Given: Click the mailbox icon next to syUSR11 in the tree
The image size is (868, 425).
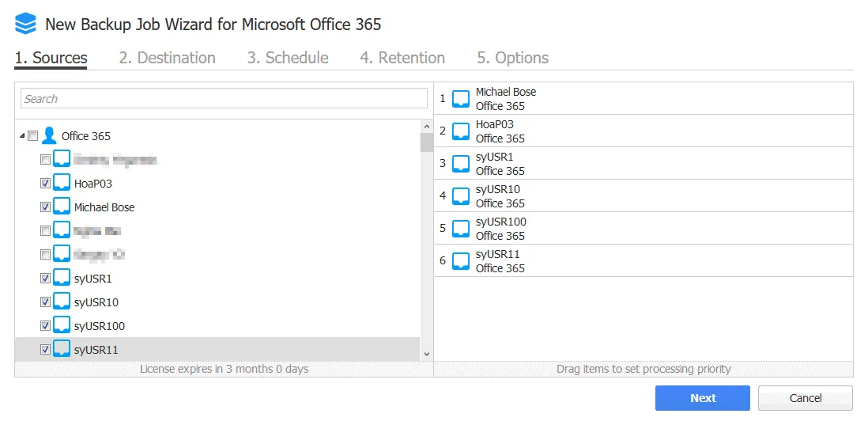Looking at the screenshot, I should (x=62, y=349).
